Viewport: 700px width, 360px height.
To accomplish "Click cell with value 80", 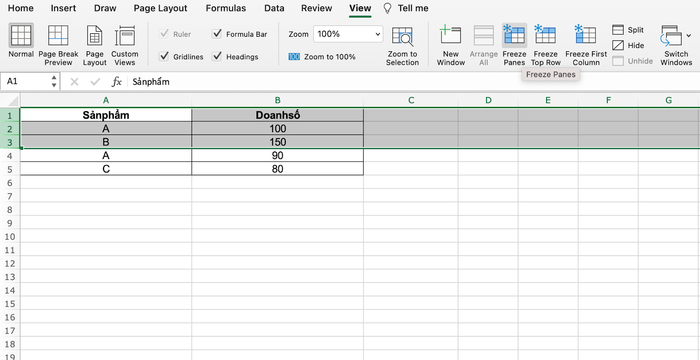I will [x=278, y=169].
